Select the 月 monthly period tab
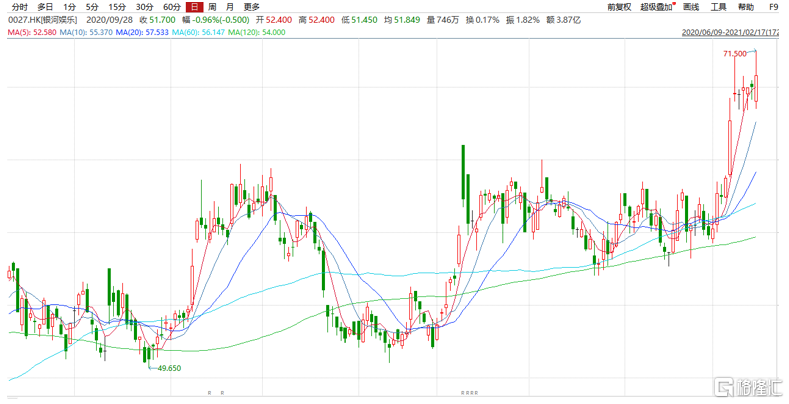Viewport: 789px width, 404px height. point(229,7)
